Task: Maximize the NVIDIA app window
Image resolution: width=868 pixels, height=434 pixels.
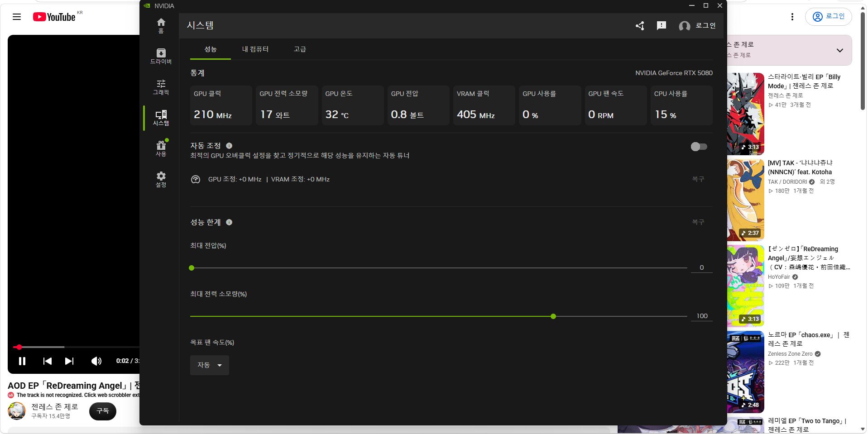Action: (x=705, y=5)
